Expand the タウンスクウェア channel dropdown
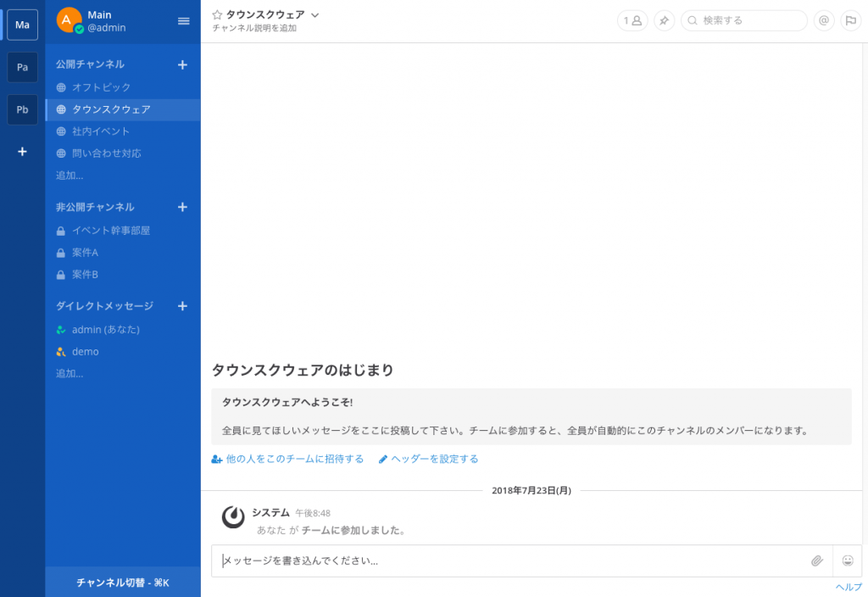This screenshot has height=597, width=868. tap(315, 15)
